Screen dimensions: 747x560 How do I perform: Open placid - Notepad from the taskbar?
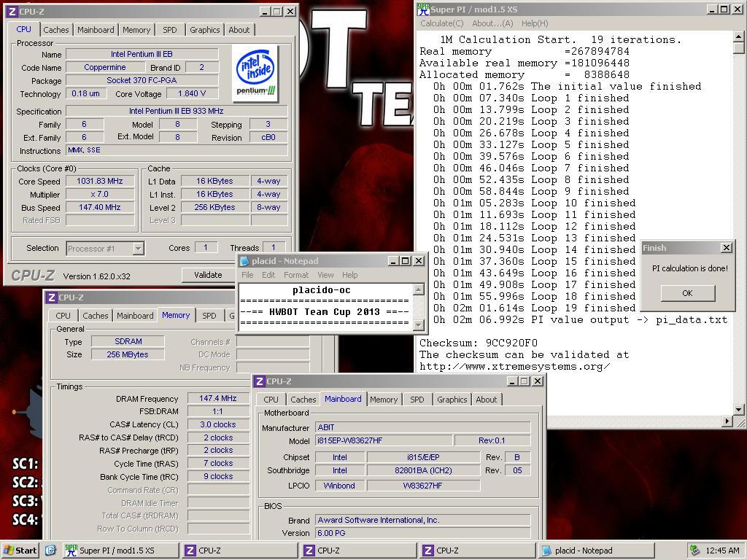click(597, 551)
